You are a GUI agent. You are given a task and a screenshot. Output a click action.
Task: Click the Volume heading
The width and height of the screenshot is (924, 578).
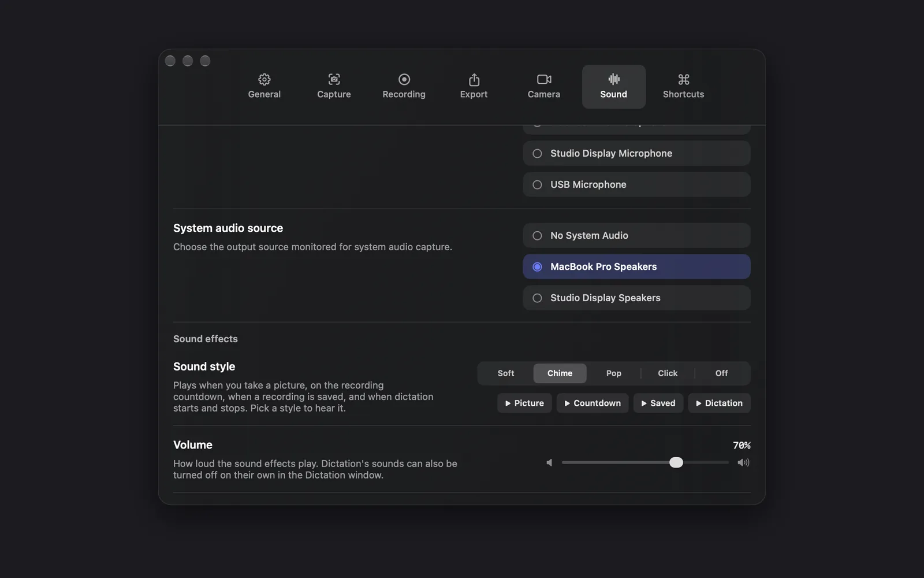(x=193, y=445)
